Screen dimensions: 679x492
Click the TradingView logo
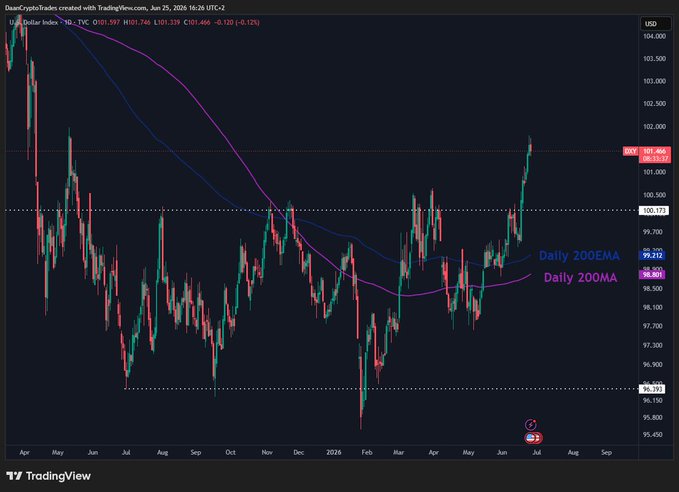(48, 476)
